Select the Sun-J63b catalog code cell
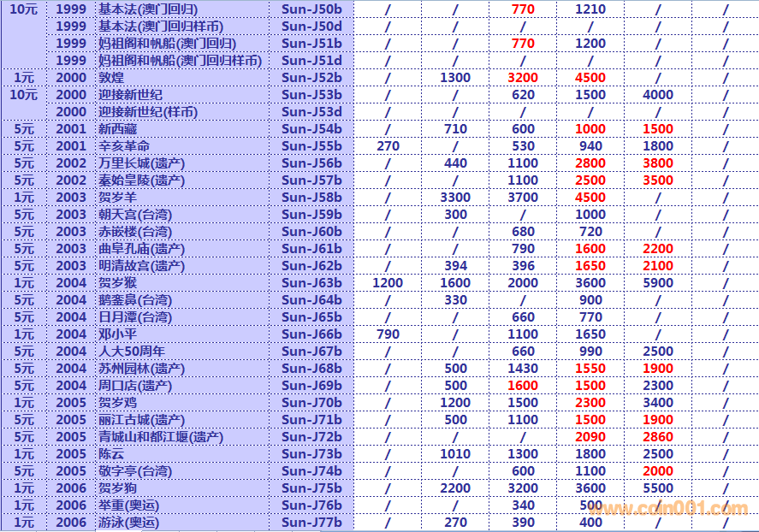The width and height of the screenshot is (759, 532). [x=311, y=283]
